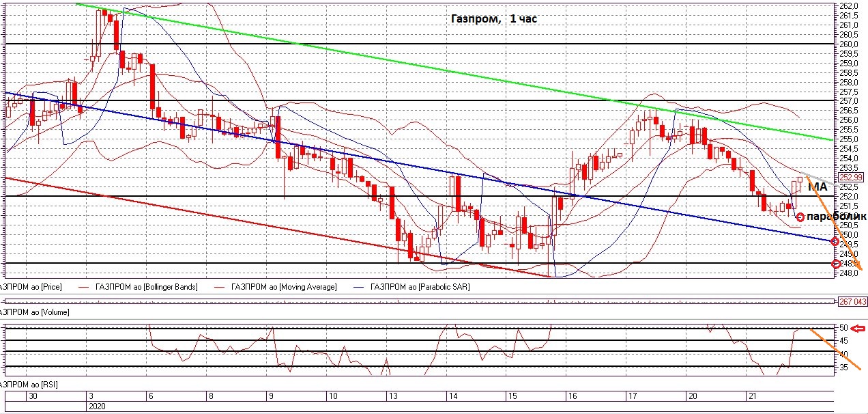
Task: Select date 9 on the time axis
Action: coord(270,396)
